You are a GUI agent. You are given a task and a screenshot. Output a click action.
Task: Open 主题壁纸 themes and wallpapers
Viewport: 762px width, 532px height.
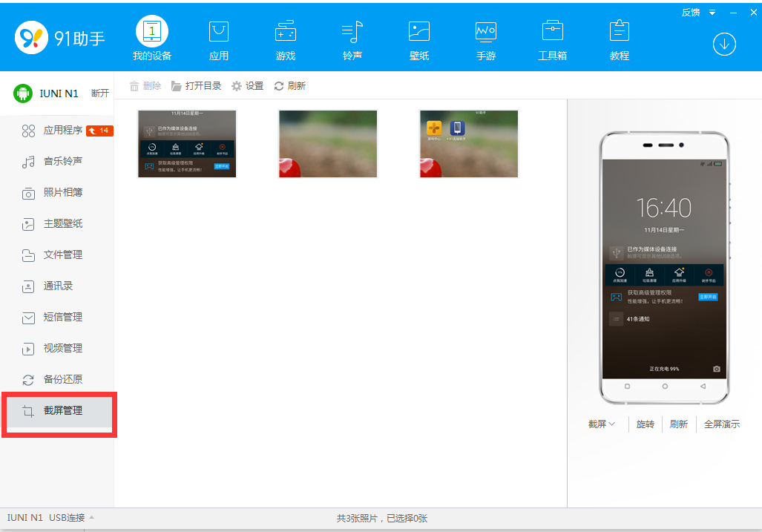coord(57,223)
